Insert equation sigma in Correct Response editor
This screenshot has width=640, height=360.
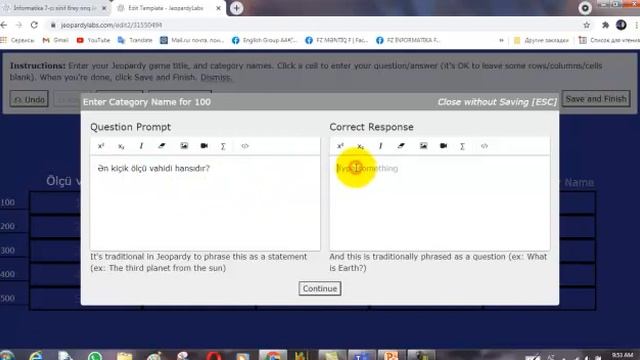tap(462, 146)
